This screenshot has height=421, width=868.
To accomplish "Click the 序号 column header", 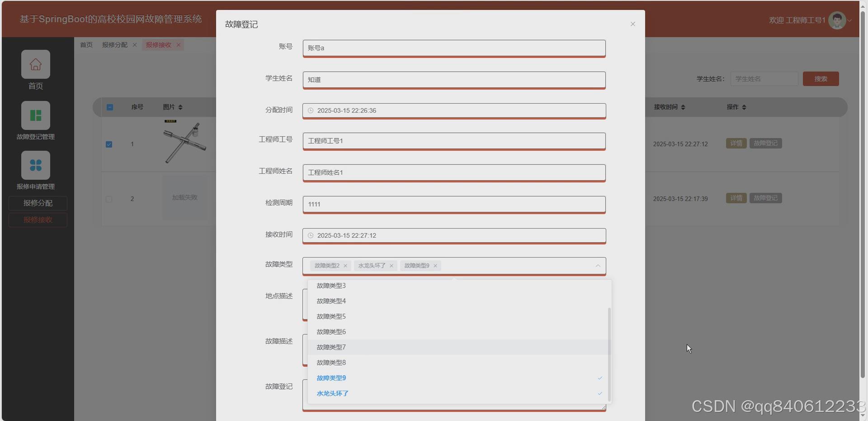I will 137,107.
